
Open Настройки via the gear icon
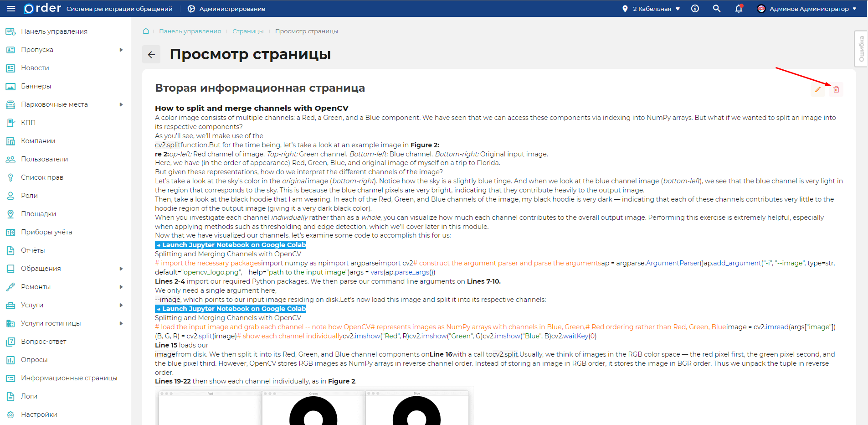pyautogui.click(x=39, y=414)
